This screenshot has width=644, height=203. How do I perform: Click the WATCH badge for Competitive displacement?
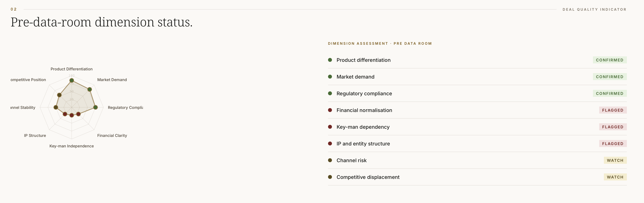(x=615, y=177)
